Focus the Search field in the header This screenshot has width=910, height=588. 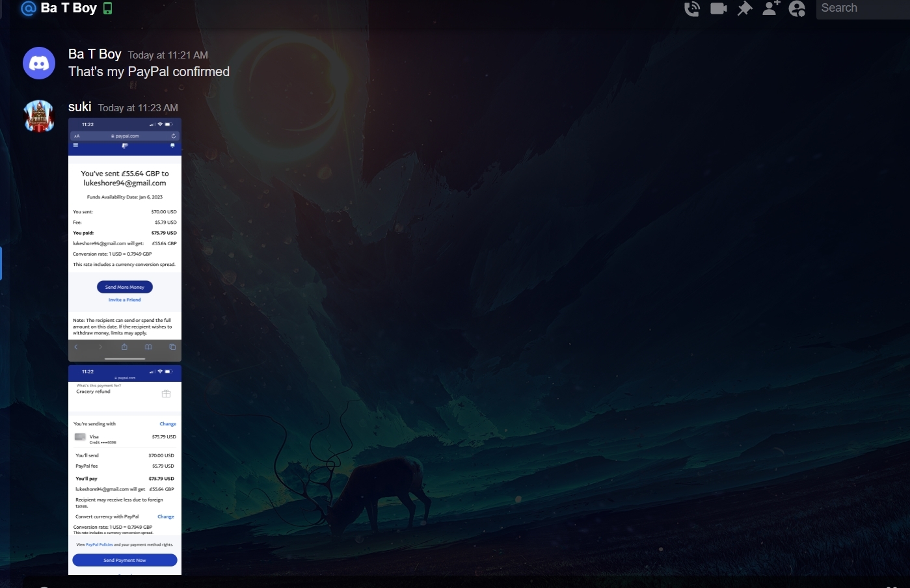click(863, 8)
